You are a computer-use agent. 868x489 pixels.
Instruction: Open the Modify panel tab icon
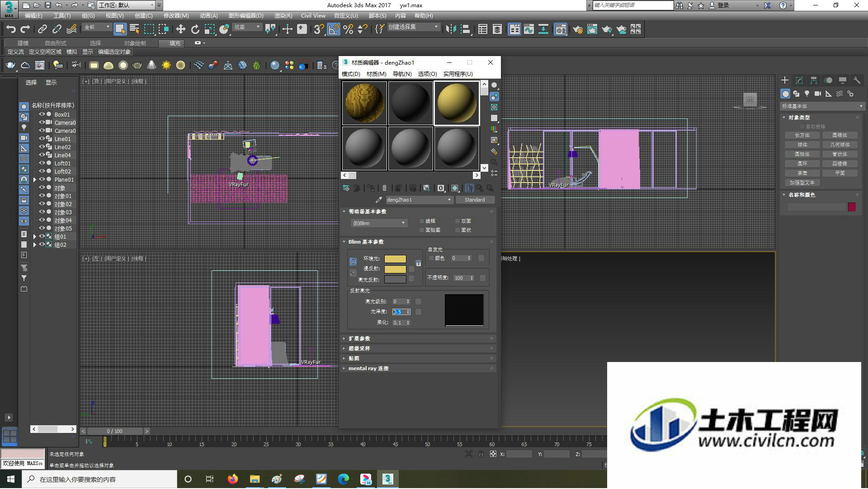tap(799, 80)
